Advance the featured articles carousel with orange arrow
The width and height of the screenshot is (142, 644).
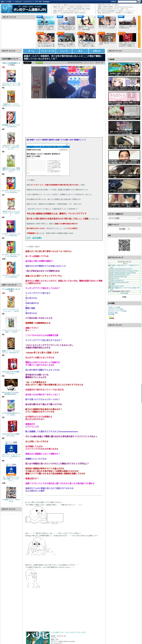point(139,32)
